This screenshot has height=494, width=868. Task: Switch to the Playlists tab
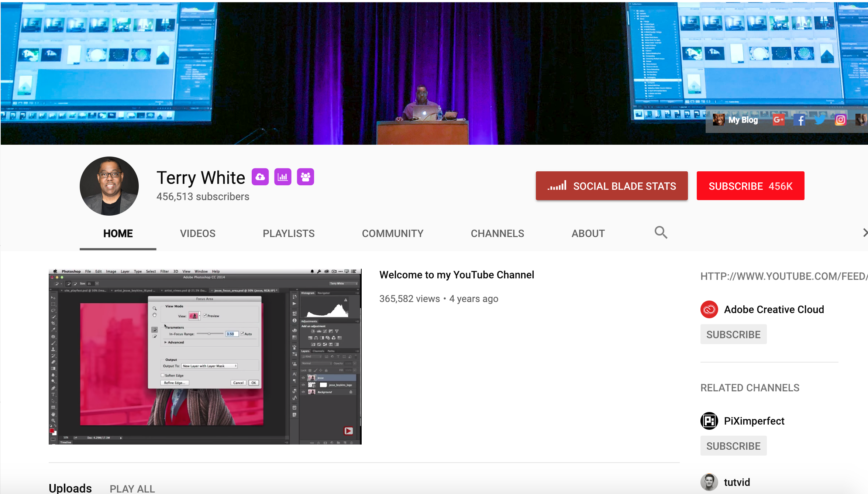pos(289,233)
